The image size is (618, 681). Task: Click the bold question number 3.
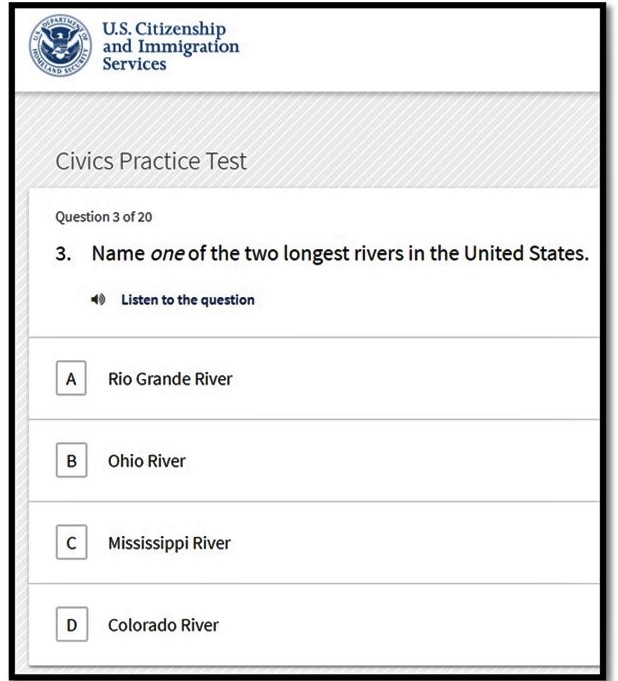point(62,254)
